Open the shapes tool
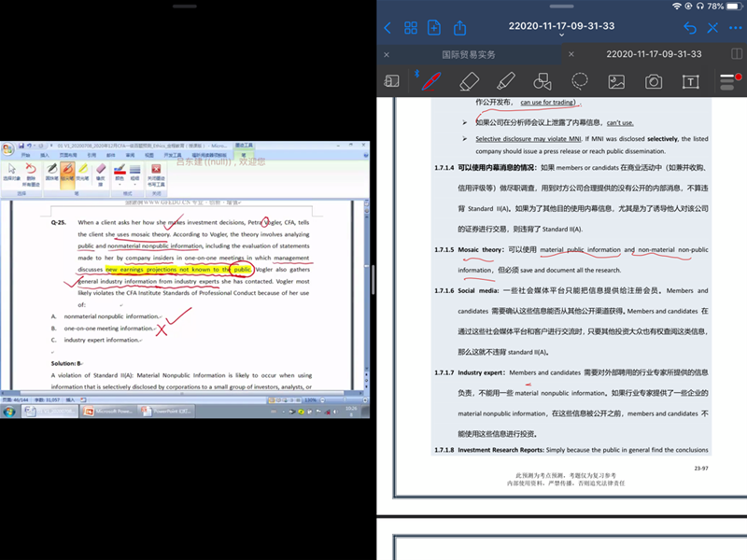Viewport: 747px width, 560px height. (x=543, y=81)
